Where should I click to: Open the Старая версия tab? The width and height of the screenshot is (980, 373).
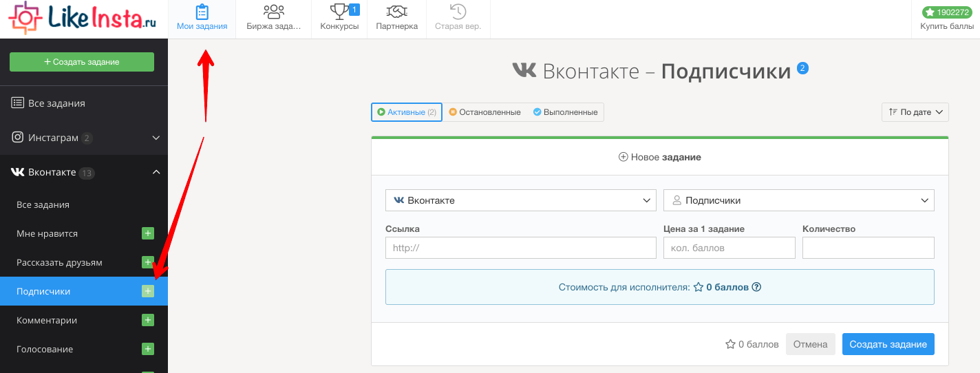click(458, 19)
